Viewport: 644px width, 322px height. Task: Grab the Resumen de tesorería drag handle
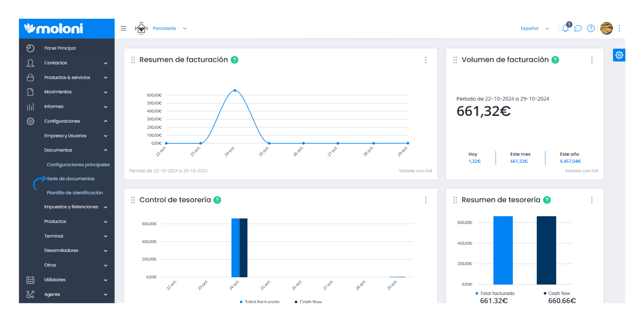pos(455,200)
